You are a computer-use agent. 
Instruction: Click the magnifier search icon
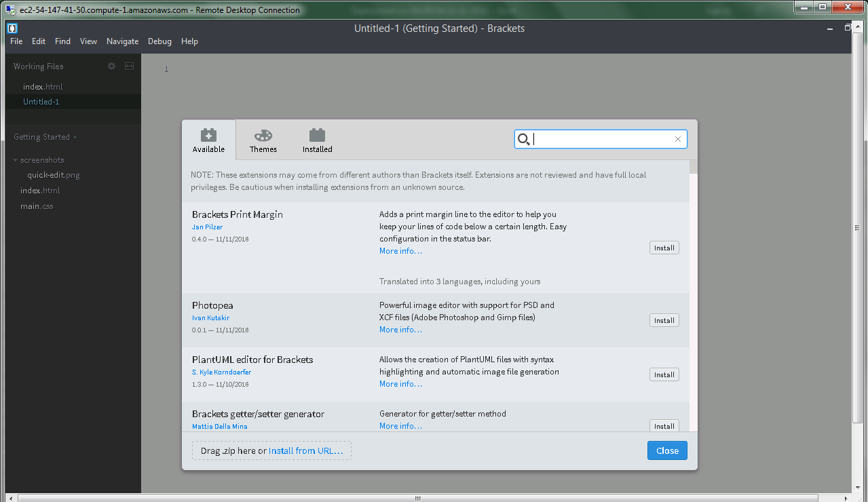click(x=523, y=139)
